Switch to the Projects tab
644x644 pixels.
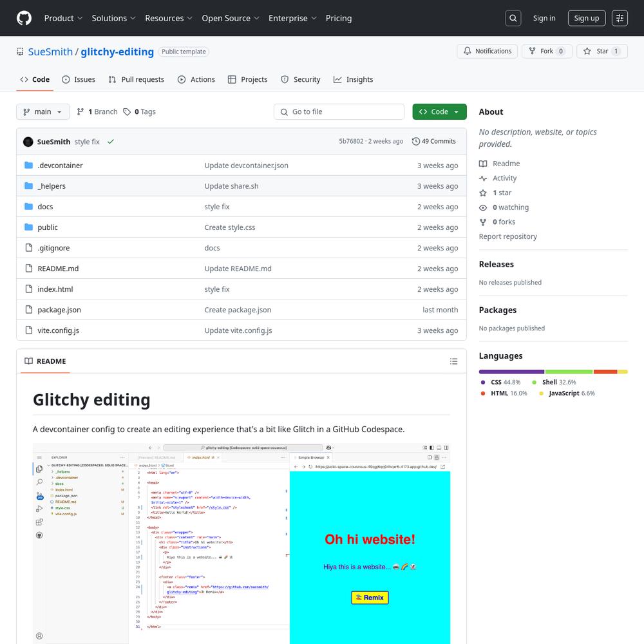(248, 79)
